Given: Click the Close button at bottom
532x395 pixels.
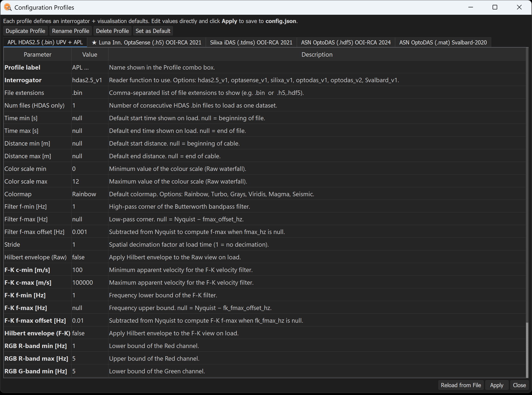Looking at the screenshot, I should coord(519,385).
